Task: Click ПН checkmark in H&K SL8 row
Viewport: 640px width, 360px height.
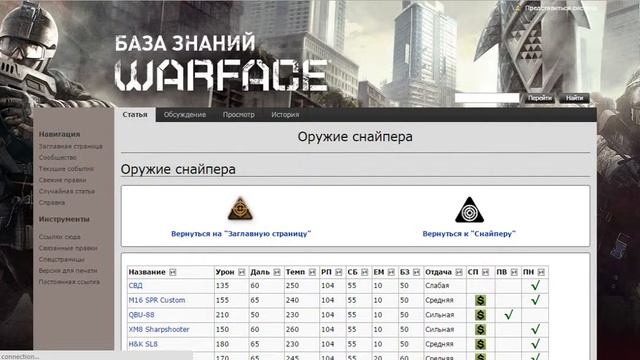Action: click(536, 344)
